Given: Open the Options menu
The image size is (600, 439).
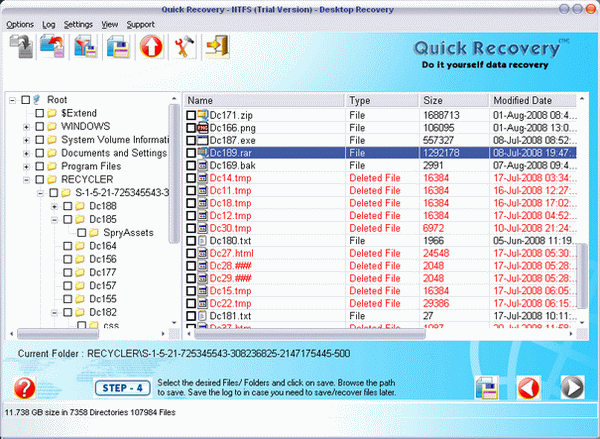Looking at the screenshot, I should tap(20, 23).
